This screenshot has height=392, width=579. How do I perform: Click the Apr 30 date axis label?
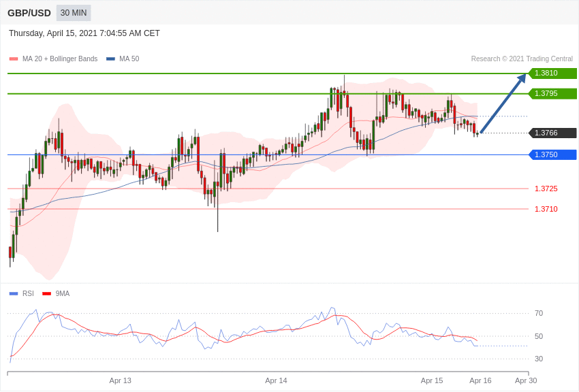526,380
